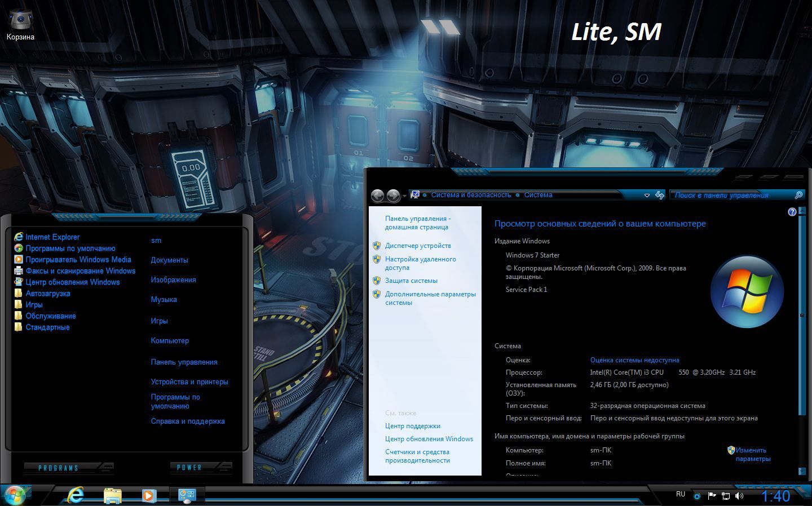The height and width of the screenshot is (506, 812).
Task: Click Оценка системы недоступна link
Action: (634, 360)
